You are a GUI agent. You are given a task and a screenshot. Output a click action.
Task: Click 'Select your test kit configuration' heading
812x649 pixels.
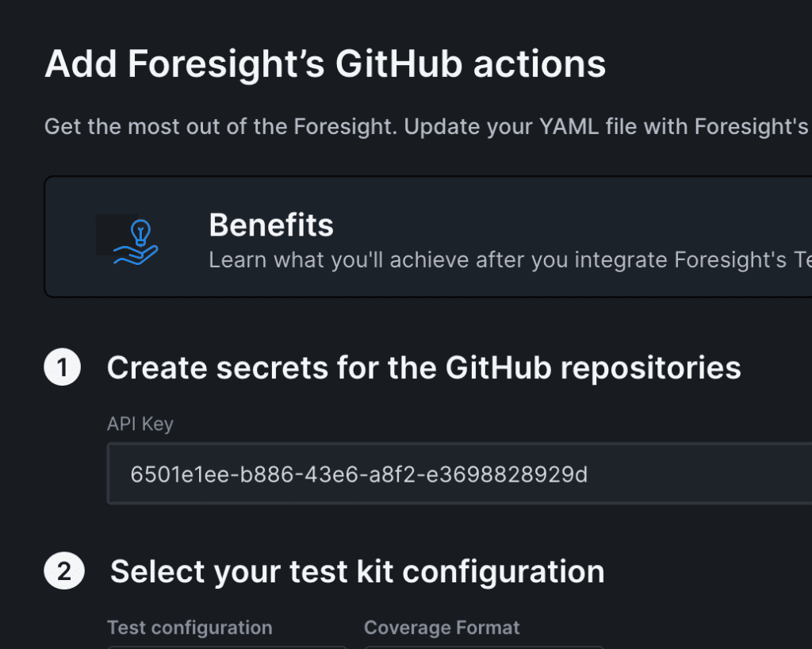357,572
